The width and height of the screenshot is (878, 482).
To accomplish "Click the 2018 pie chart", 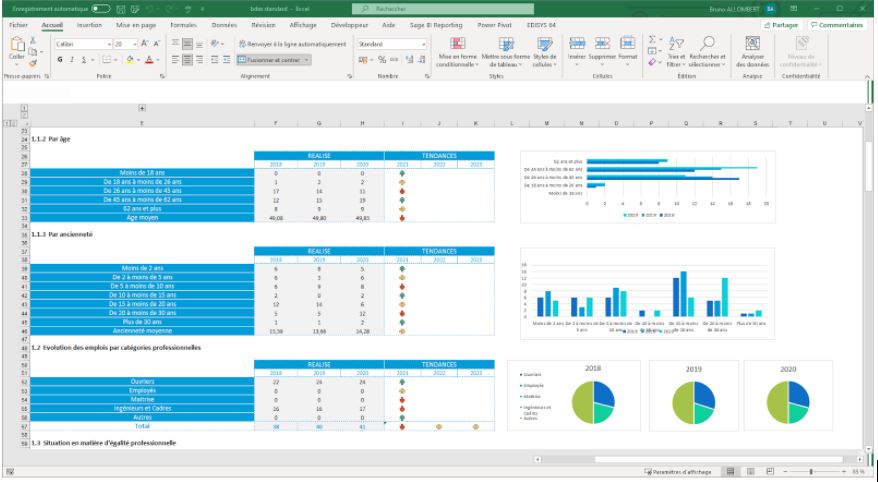I will tap(593, 402).
